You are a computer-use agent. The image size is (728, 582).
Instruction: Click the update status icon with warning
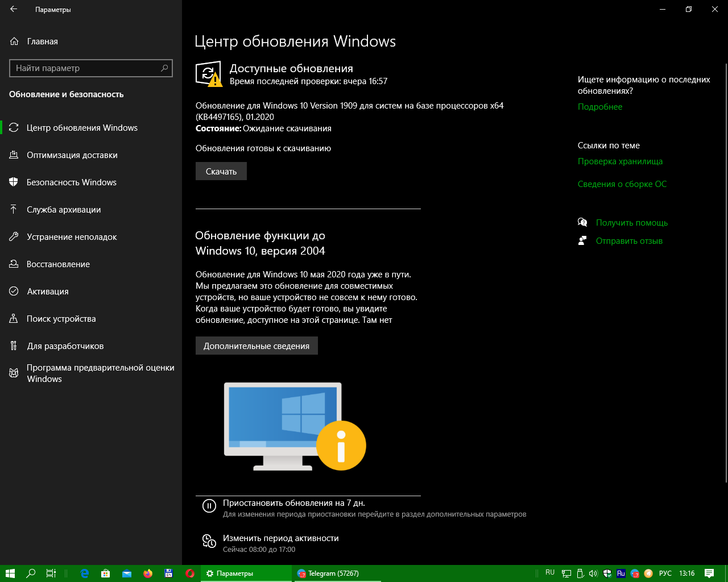point(209,74)
